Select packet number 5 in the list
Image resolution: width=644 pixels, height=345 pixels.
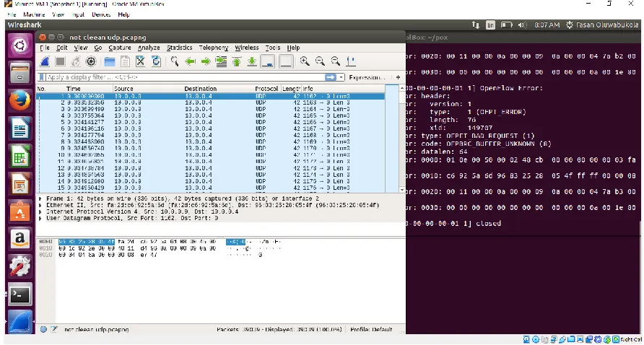click(x=210, y=122)
